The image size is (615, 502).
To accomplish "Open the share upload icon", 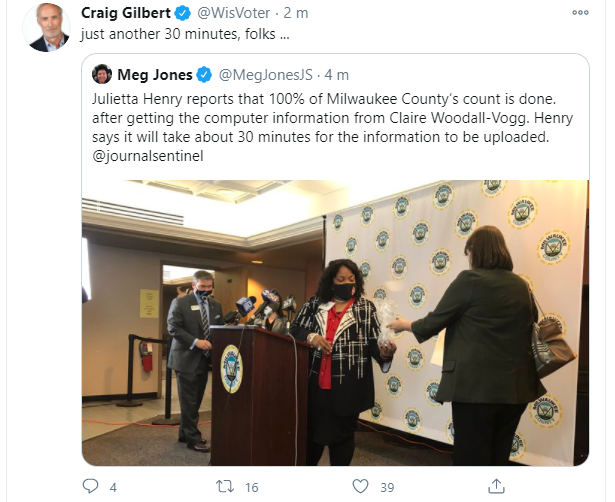I will [496, 486].
